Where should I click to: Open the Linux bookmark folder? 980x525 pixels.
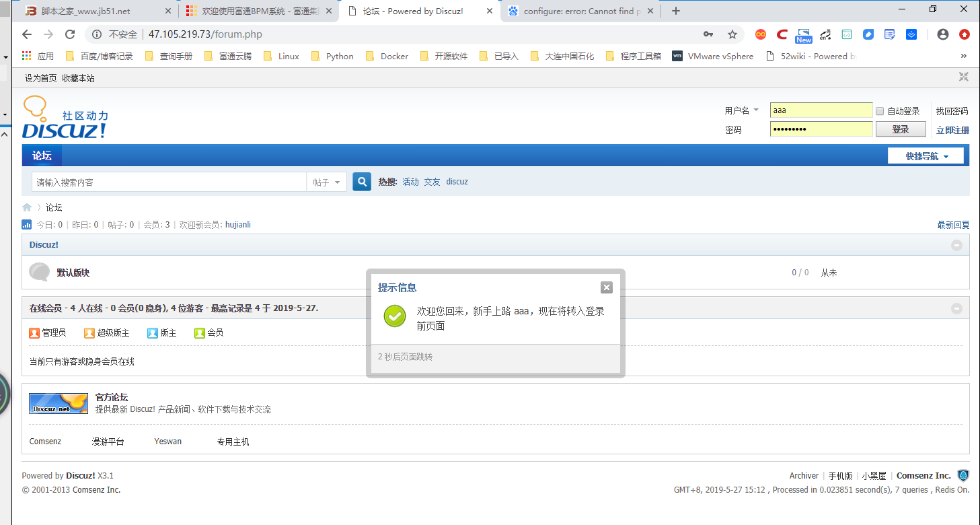282,56
